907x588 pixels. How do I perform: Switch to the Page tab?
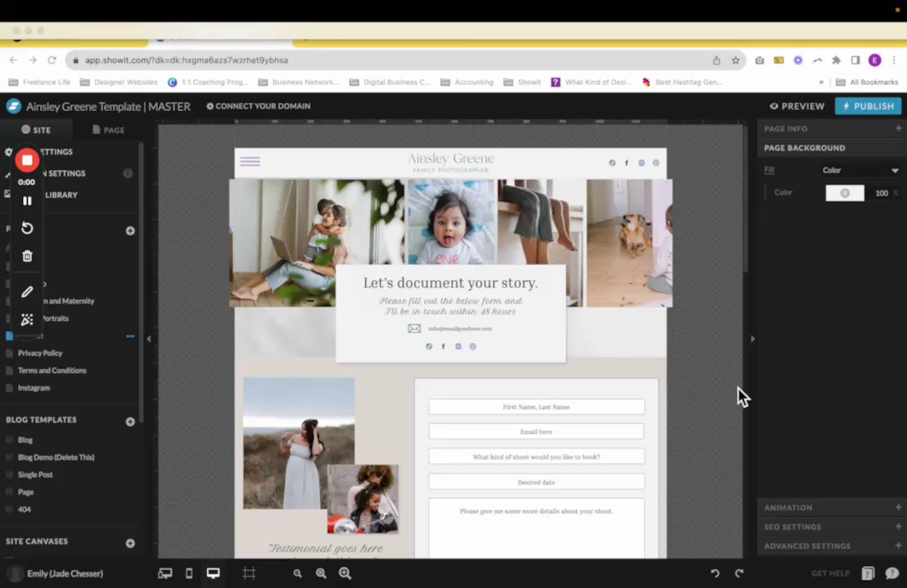click(108, 130)
